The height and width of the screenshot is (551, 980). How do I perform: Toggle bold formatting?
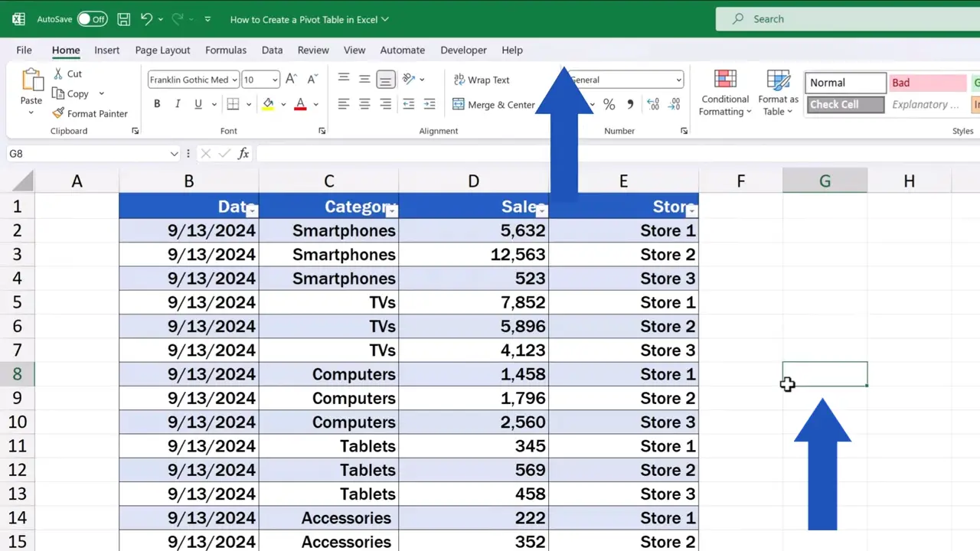156,104
